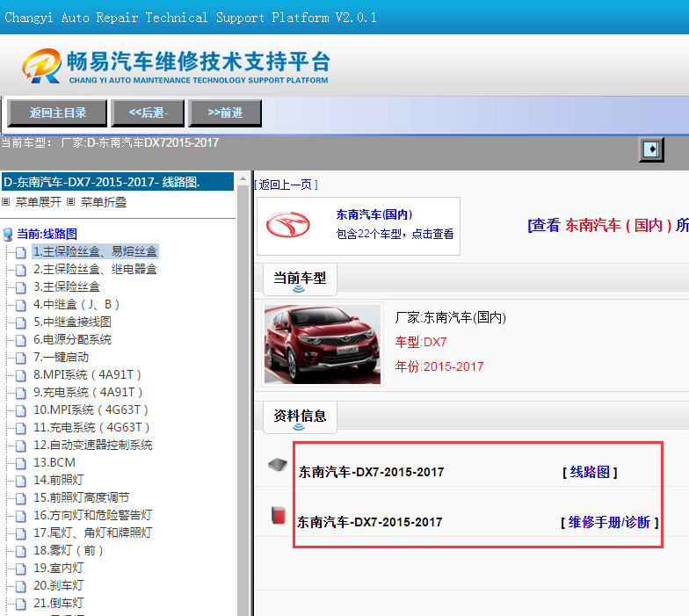This screenshot has height=616, width=689.
Task: Click page icon of 7.一键启动
Action: coord(21,358)
